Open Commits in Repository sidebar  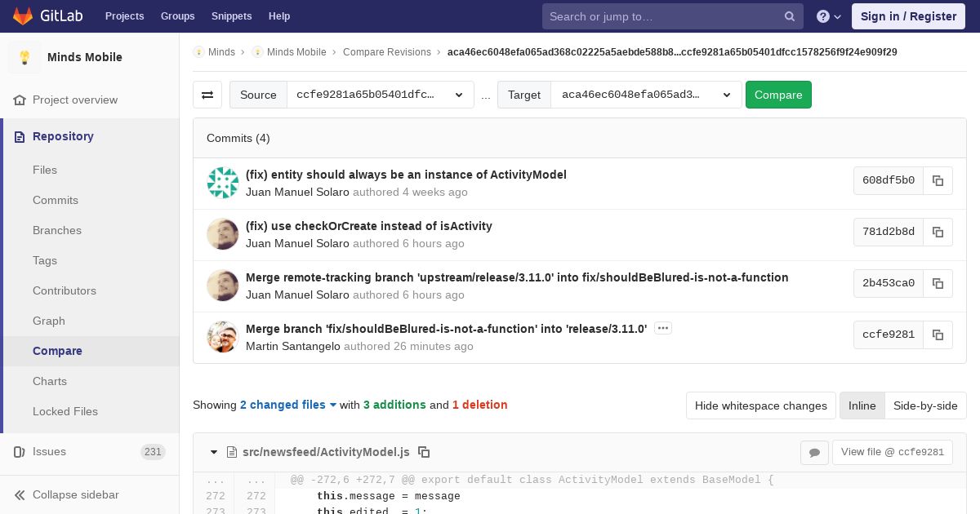coord(56,200)
